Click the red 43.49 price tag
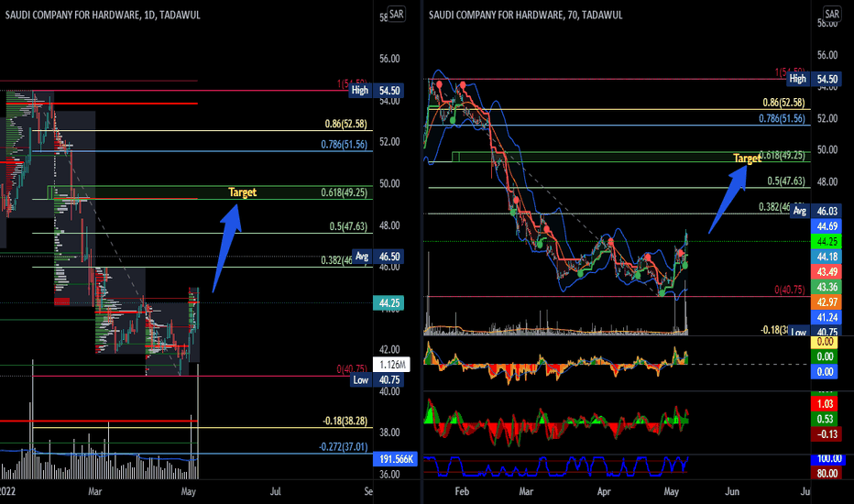The height and width of the screenshot is (504, 854). coord(827,272)
